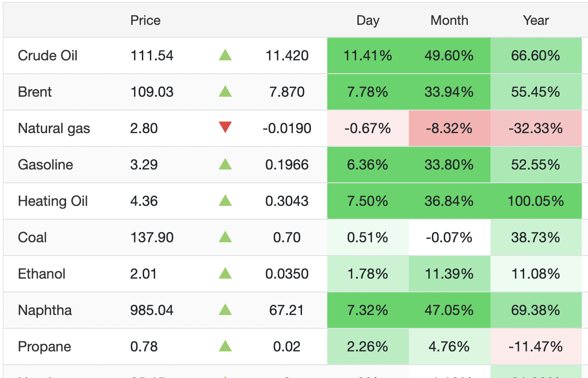Screen dimensions: 588x378
Task: Click the green up arrow for Ethanol
Action: (225, 274)
